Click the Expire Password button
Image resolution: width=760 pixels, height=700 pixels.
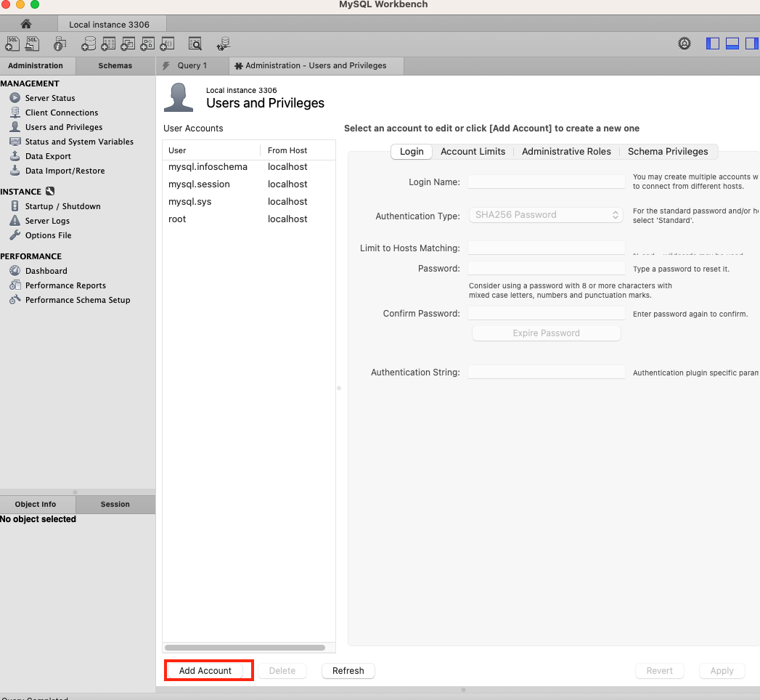click(547, 333)
